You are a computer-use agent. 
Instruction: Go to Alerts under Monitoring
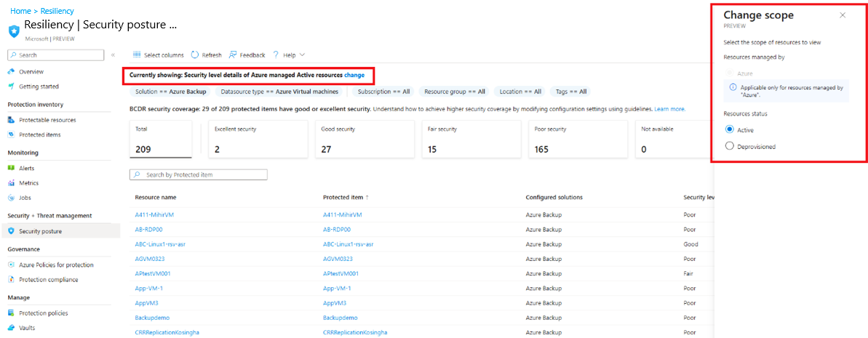tap(27, 168)
